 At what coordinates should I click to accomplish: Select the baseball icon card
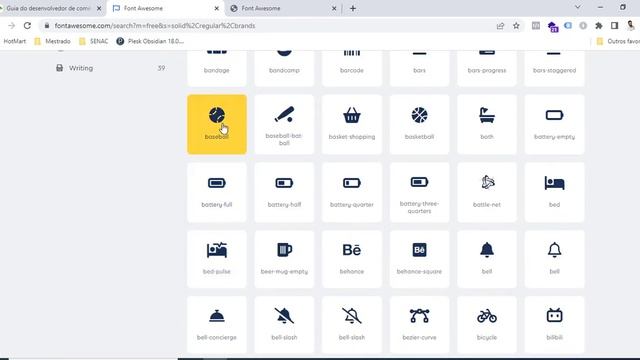217,124
